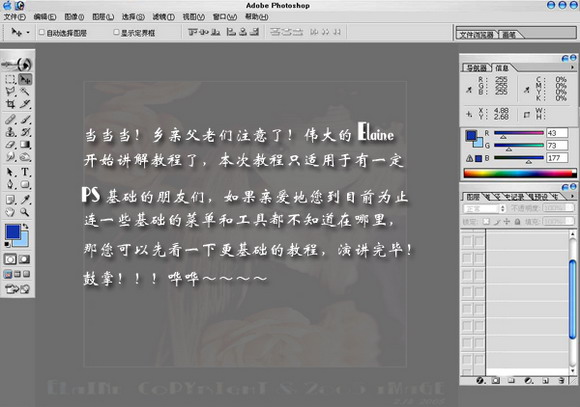This screenshot has width=580, height=407.
Task: Open the 滤镜(T) menu
Action: (163, 17)
